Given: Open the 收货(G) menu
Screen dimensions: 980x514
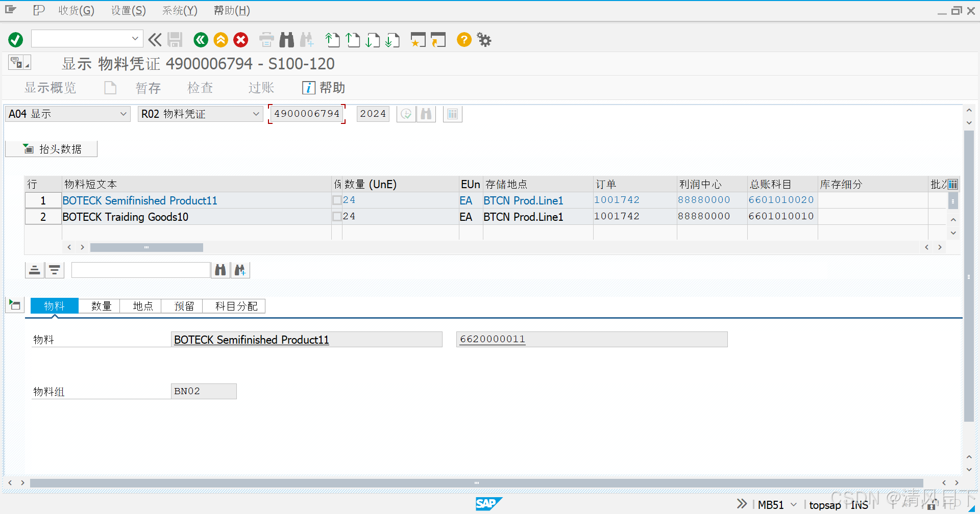Looking at the screenshot, I should [76, 10].
